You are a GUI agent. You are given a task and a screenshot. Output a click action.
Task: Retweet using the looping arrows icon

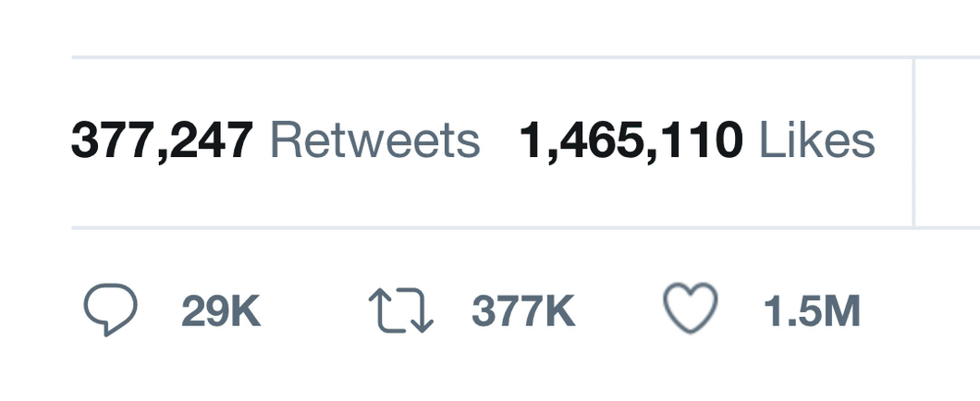click(401, 310)
